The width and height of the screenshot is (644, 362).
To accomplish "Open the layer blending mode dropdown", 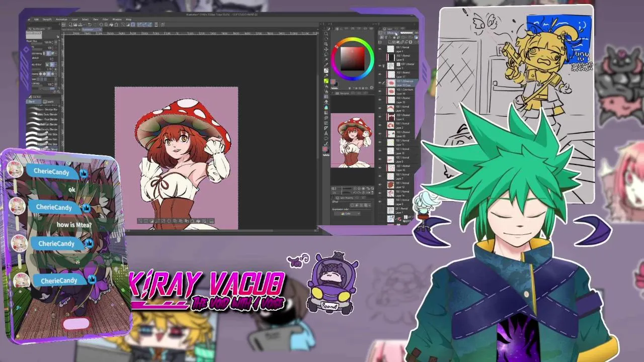I will (x=392, y=33).
